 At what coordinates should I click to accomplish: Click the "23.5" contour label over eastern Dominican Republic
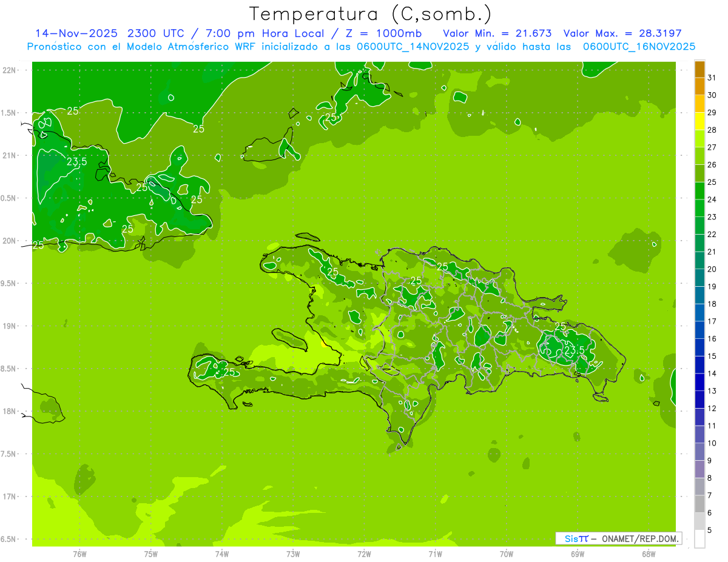point(574,350)
